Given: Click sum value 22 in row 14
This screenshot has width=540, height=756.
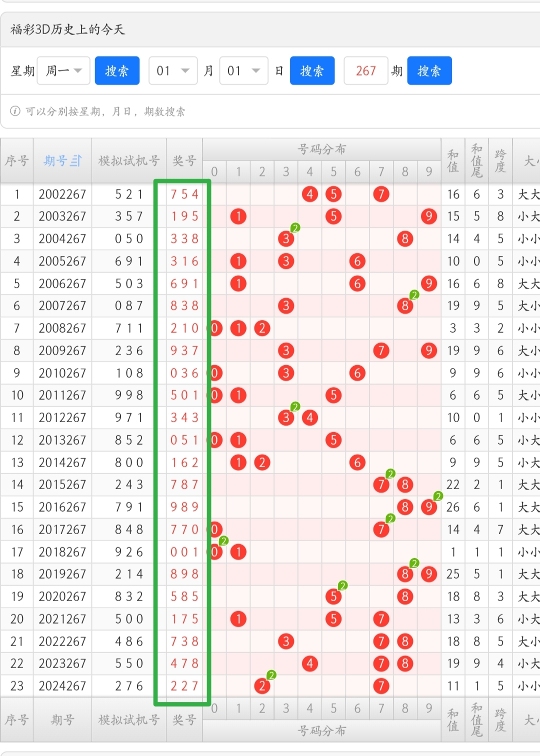Looking at the screenshot, I should [453, 485].
